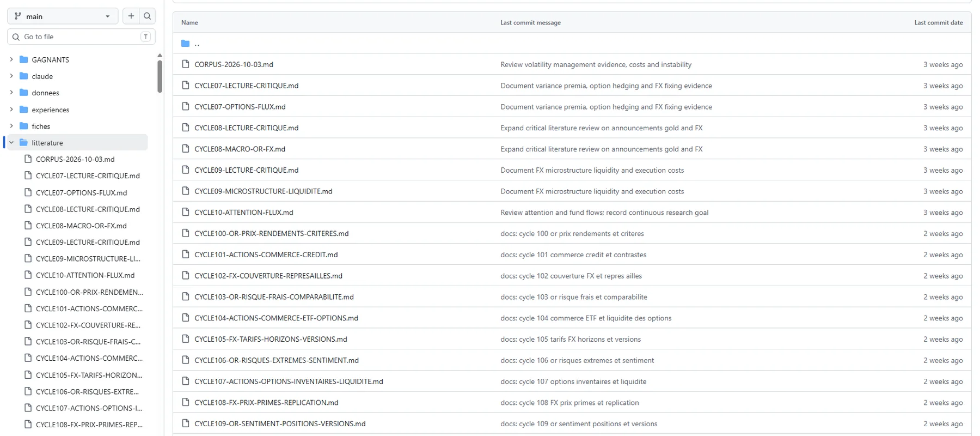Go up to parent directory via '..' link
This screenshot has height=436, width=980.
(x=197, y=43)
